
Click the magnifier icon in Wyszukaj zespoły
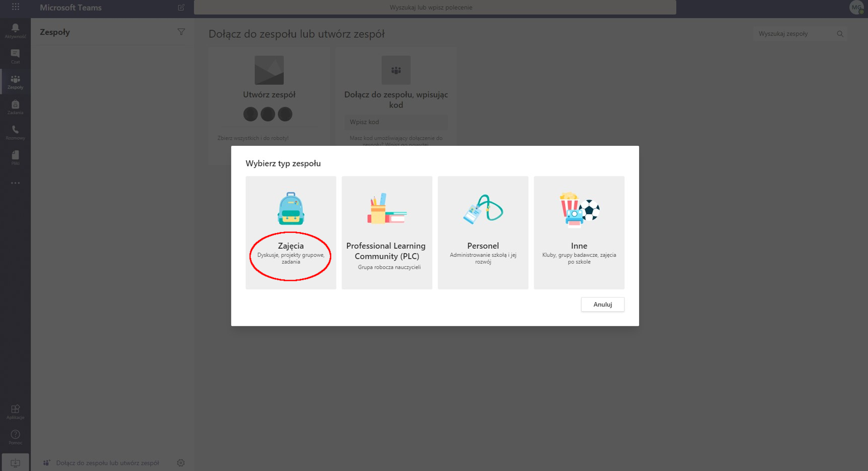coord(840,34)
